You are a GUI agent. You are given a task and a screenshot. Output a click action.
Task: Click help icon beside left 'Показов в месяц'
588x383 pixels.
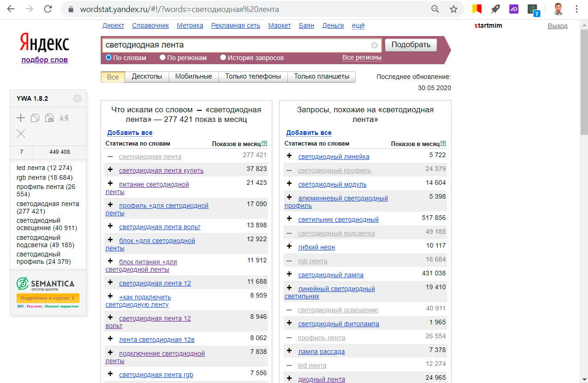pyautogui.click(x=264, y=144)
